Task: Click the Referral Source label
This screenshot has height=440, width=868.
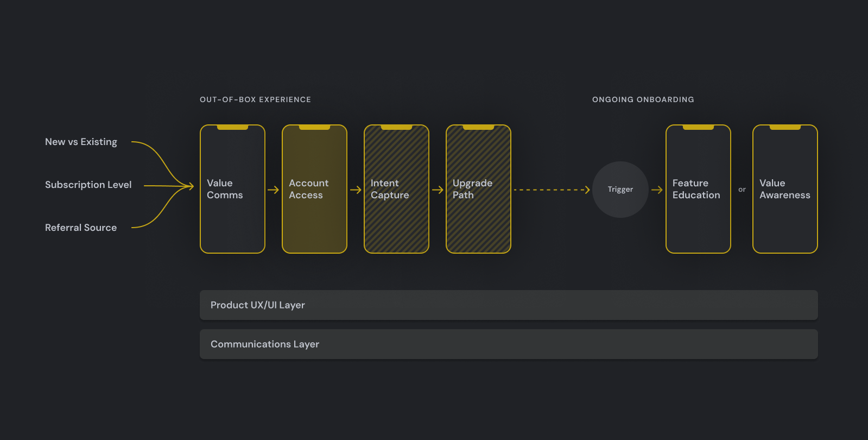Action: pyautogui.click(x=81, y=228)
